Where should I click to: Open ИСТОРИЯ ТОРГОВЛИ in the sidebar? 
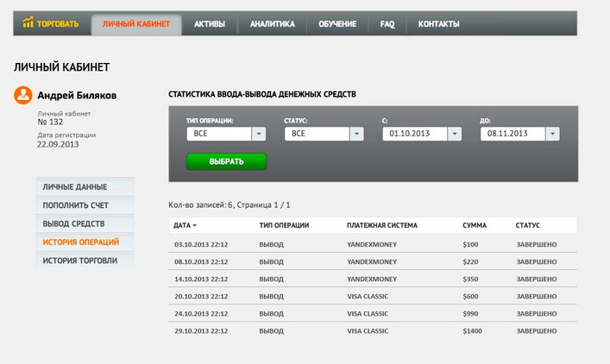(85, 260)
